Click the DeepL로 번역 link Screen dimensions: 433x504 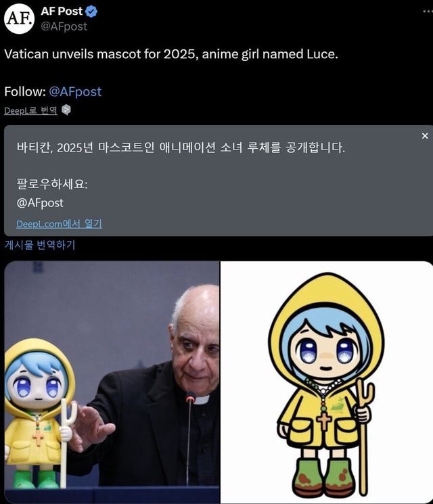point(31,110)
